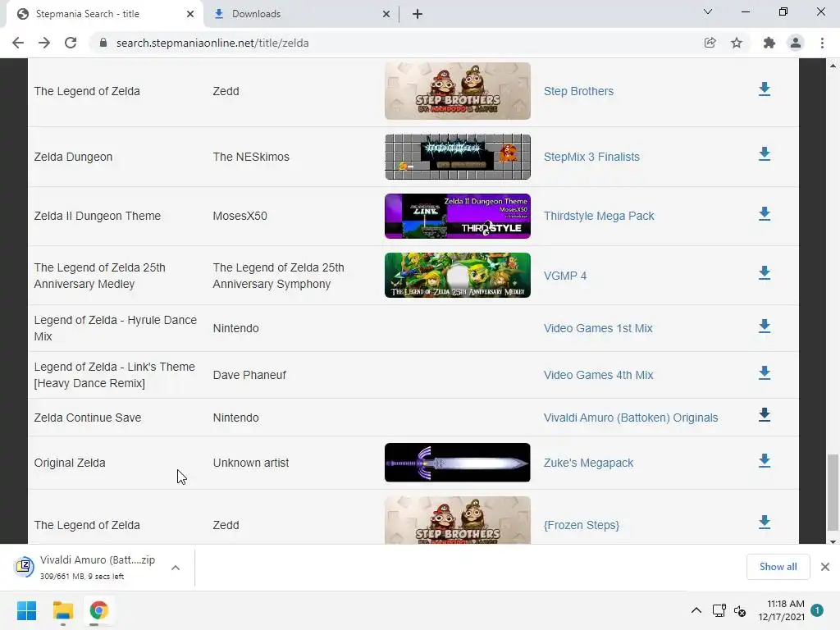Open a new browser tab

(418, 14)
